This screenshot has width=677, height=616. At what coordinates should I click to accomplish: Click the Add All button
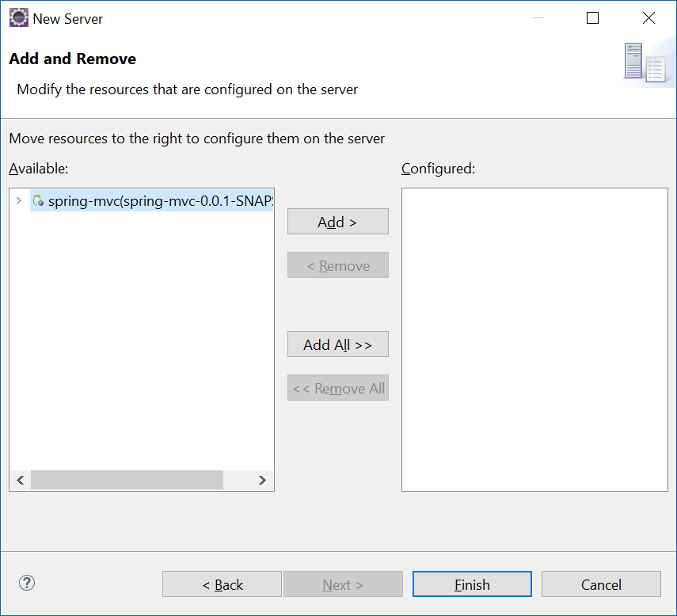(x=337, y=344)
